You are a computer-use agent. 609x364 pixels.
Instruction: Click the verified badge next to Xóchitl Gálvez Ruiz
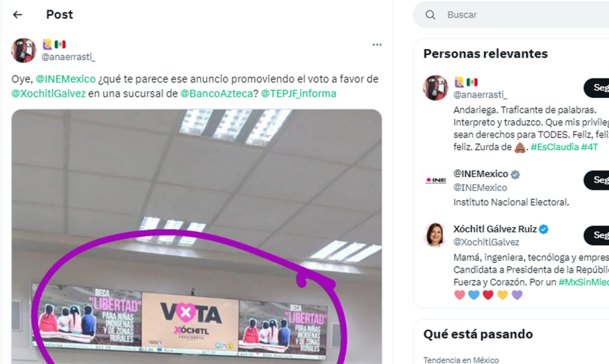tap(544, 229)
